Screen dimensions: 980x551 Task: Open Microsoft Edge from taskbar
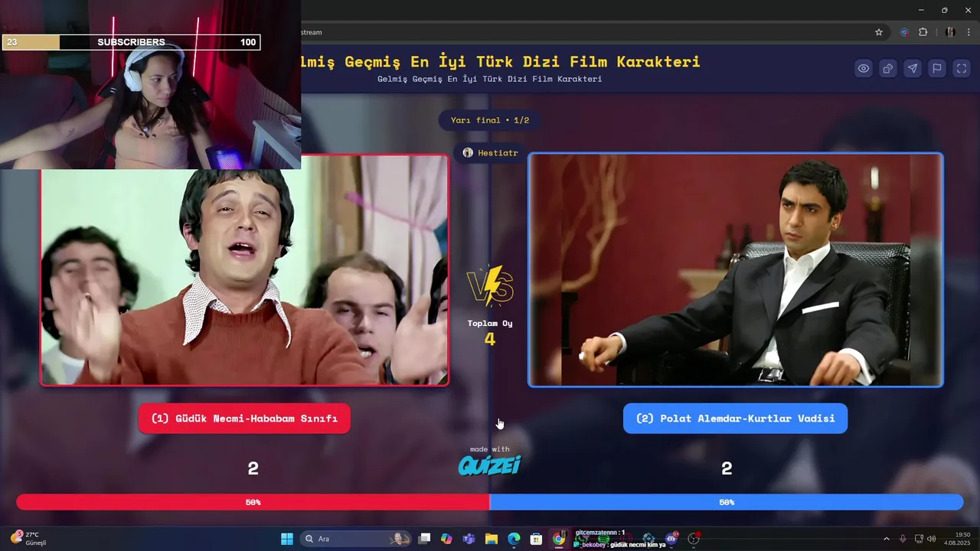[514, 539]
